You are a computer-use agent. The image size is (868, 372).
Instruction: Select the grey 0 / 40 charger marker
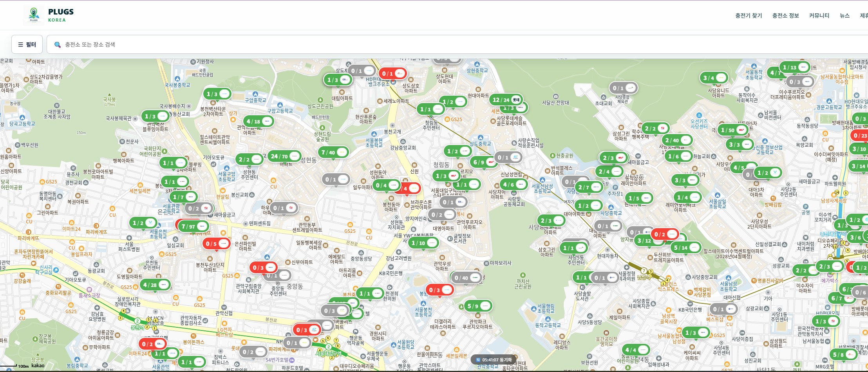pyautogui.click(x=466, y=278)
